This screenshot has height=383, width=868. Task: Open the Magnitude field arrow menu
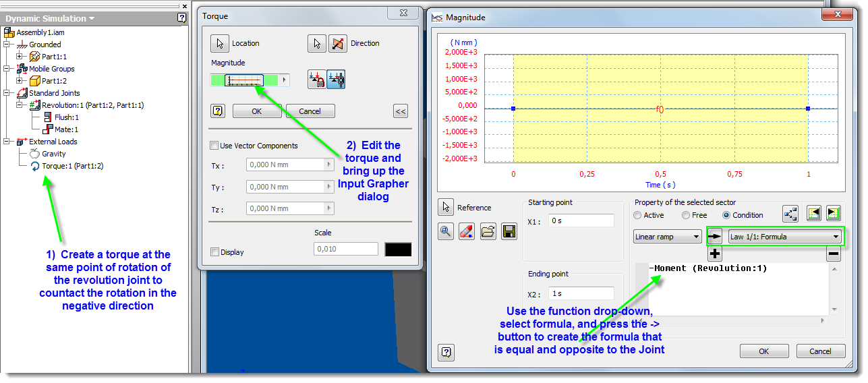(284, 80)
